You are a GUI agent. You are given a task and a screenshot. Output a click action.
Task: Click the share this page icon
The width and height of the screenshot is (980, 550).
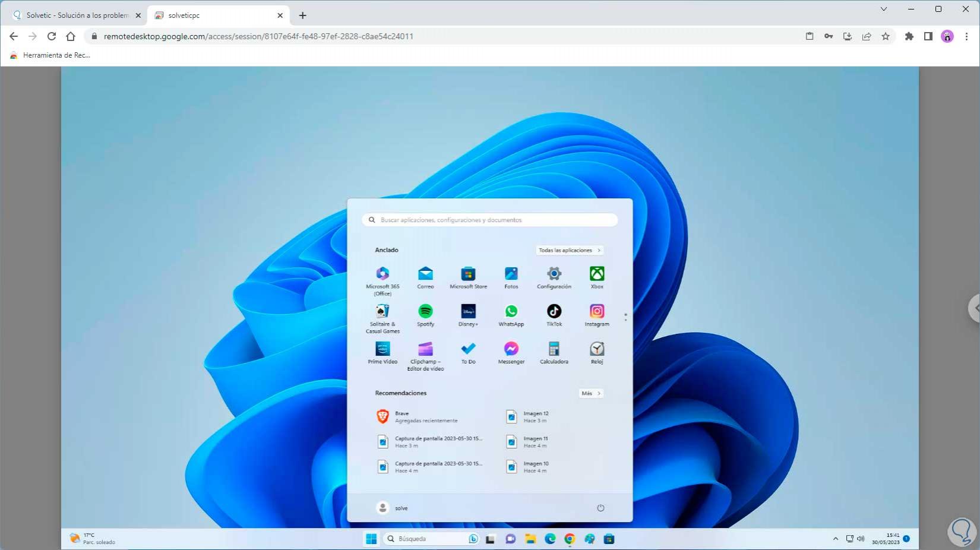(867, 36)
